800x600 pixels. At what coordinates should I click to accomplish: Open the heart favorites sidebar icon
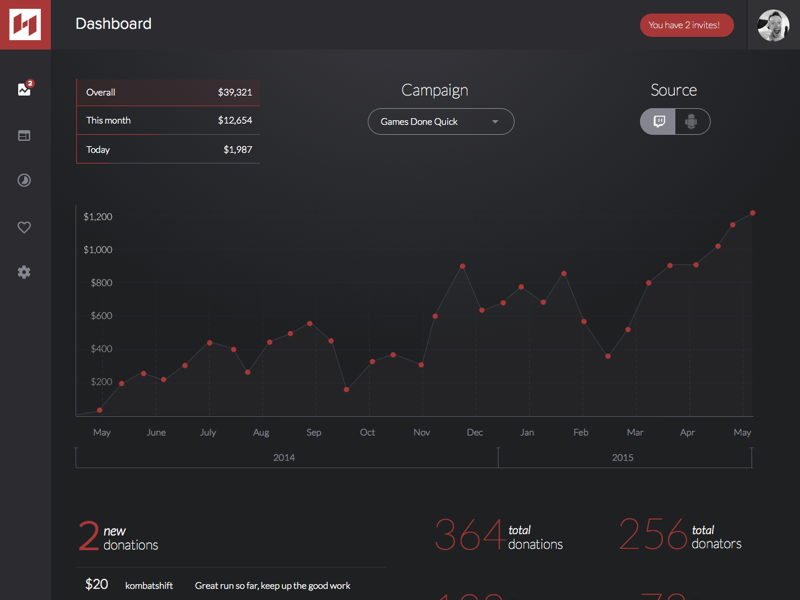tap(24, 227)
